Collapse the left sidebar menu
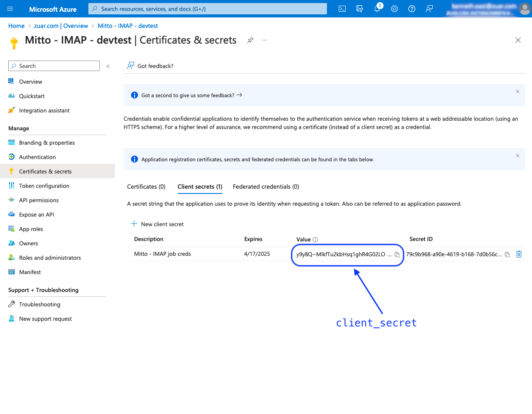 coord(108,66)
